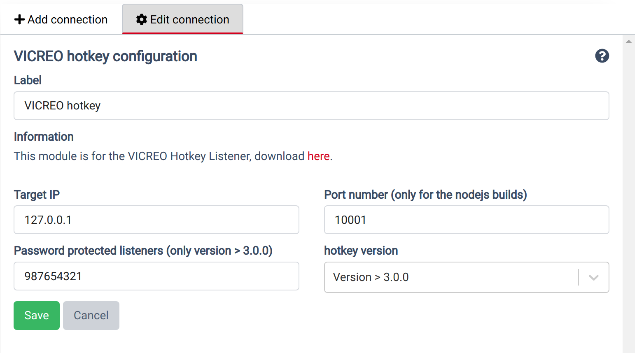Open the VICREO Hotkey Listener download link
The width and height of the screenshot is (644, 353).
coord(318,156)
